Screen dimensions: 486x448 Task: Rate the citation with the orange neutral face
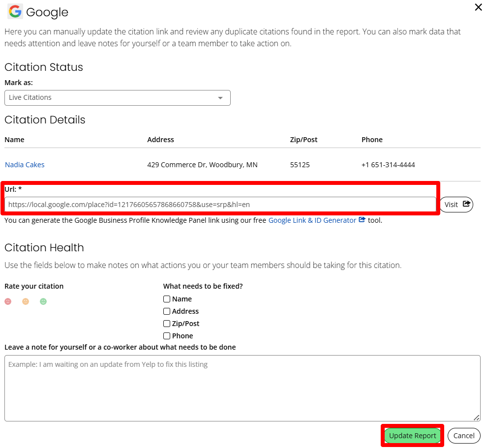26,301
